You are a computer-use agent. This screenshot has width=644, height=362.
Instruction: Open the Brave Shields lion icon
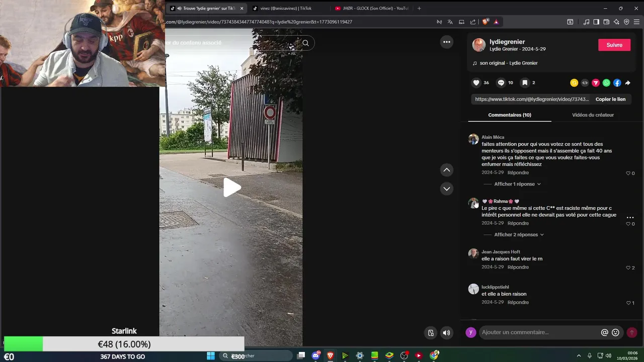coord(485,22)
